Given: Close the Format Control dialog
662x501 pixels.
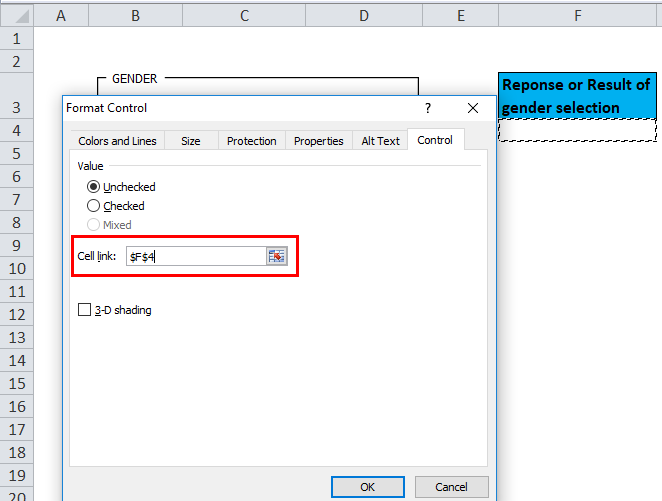Looking at the screenshot, I should tap(473, 108).
